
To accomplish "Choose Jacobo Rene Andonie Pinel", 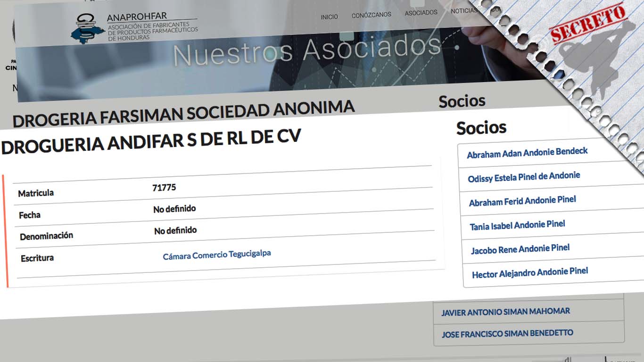I will 520,249.
